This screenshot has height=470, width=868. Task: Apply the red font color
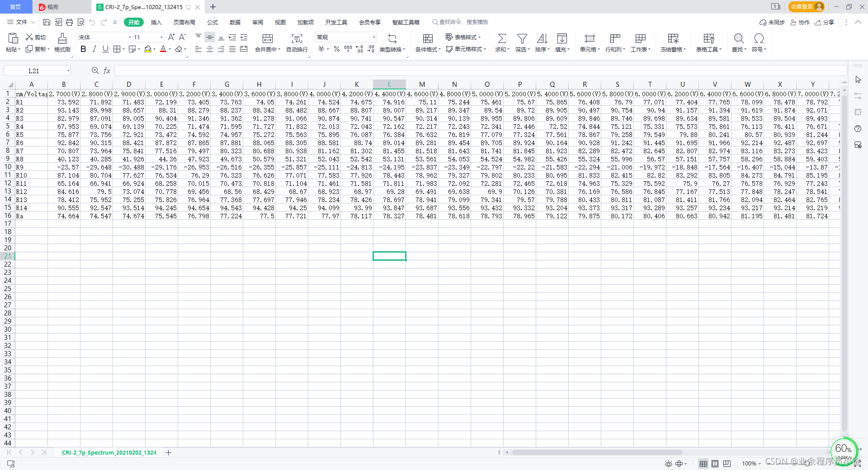tap(163, 49)
